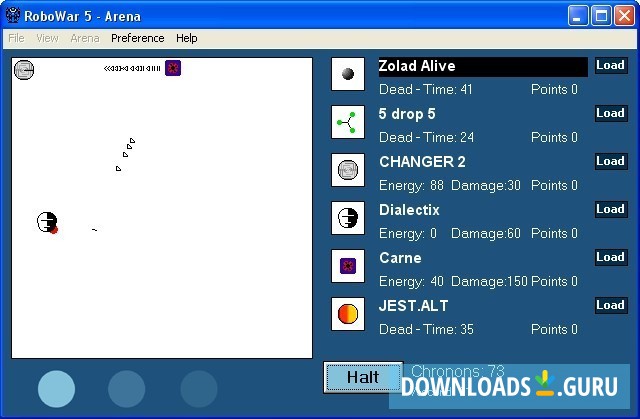Open the Preference menu

click(x=138, y=38)
